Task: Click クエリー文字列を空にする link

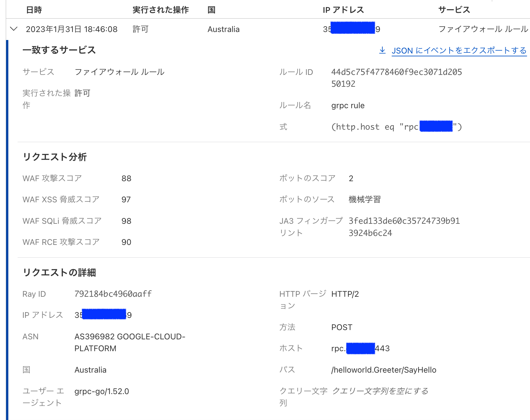Action: pos(381,391)
